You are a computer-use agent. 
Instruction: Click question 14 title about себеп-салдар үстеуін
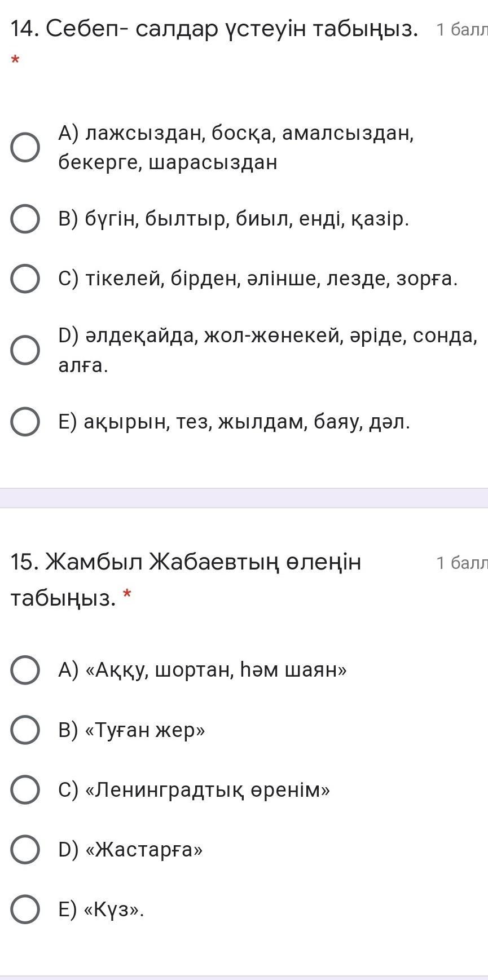(214, 28)
